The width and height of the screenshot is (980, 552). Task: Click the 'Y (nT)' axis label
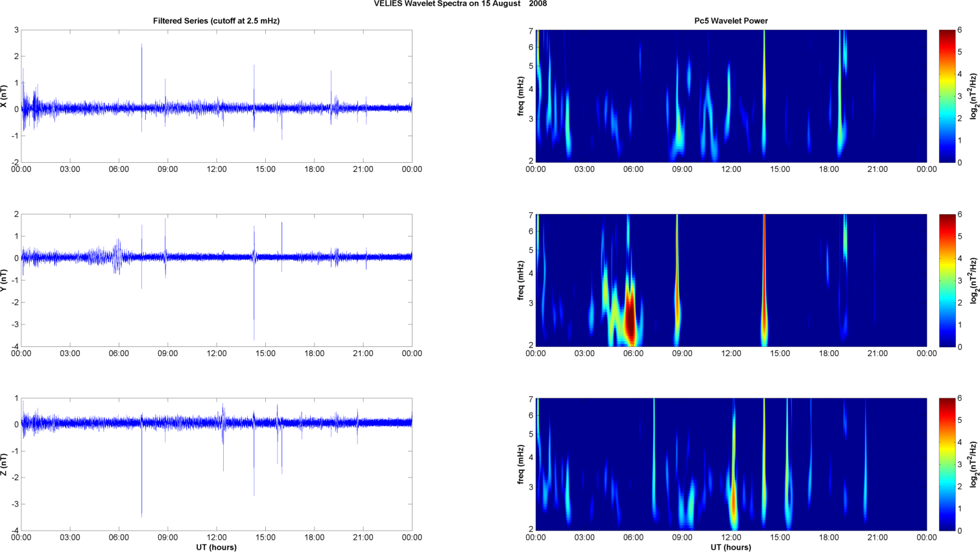click(5, 280)
